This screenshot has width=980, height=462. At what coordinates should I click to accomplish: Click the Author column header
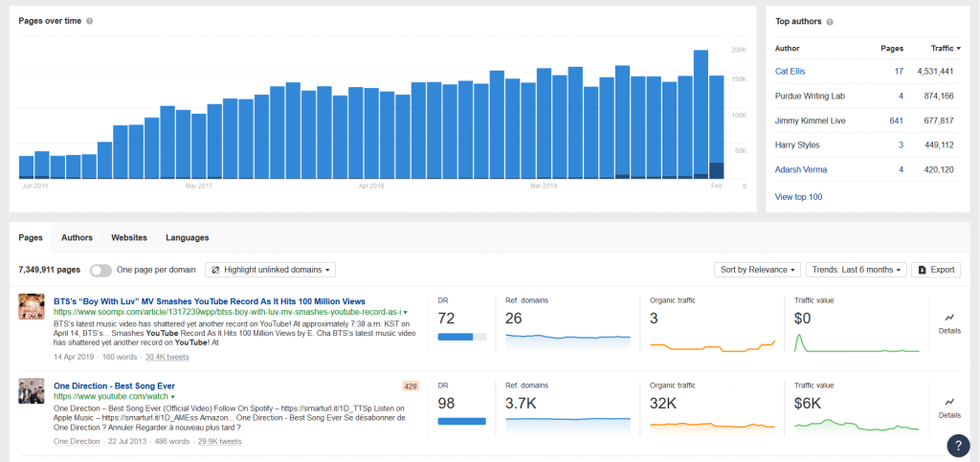coord(787,48)
